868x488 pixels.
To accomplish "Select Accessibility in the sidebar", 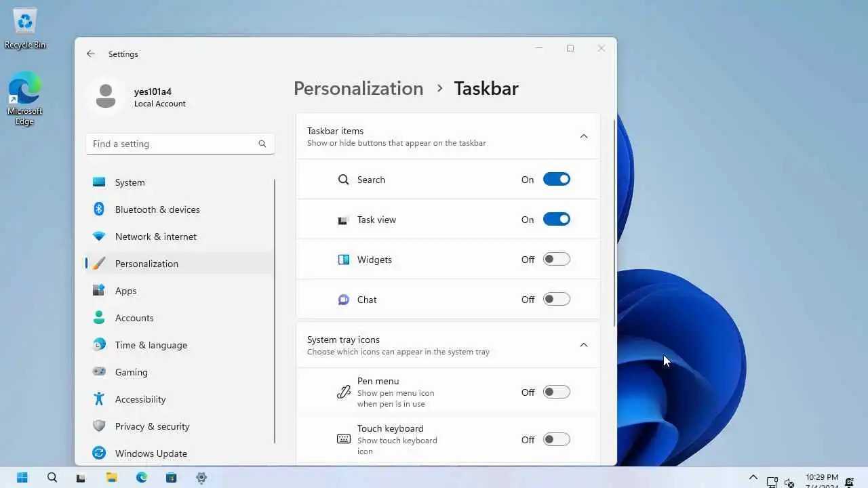I will point(180,399).
